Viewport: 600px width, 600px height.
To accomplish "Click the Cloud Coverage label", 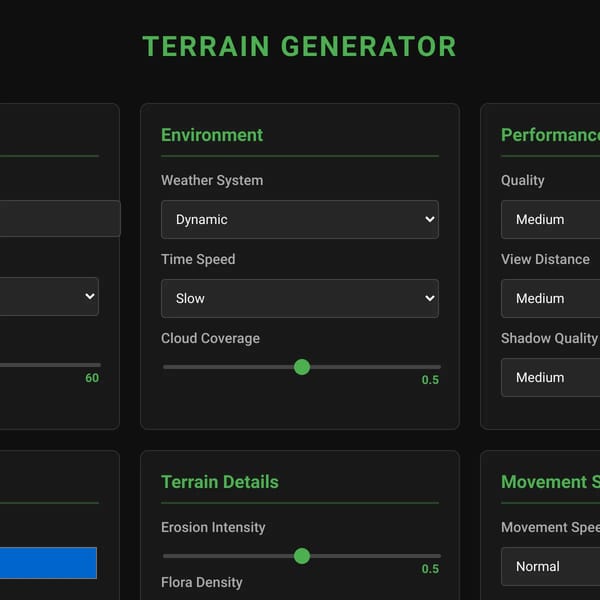I will point(210,338).
